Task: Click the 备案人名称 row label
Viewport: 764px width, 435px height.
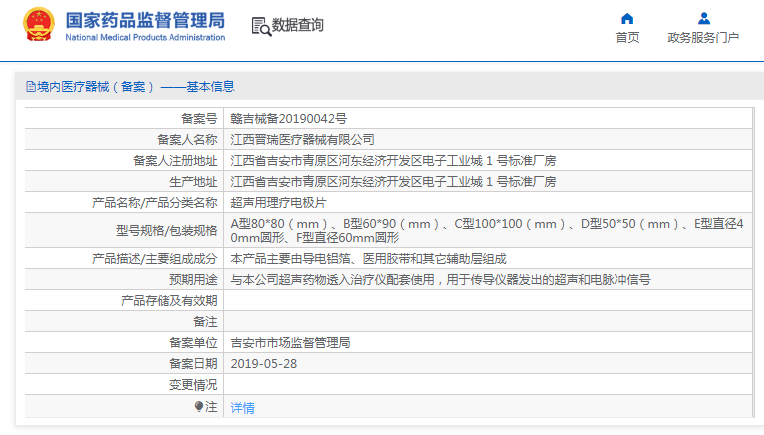Action: coord(187,140)
